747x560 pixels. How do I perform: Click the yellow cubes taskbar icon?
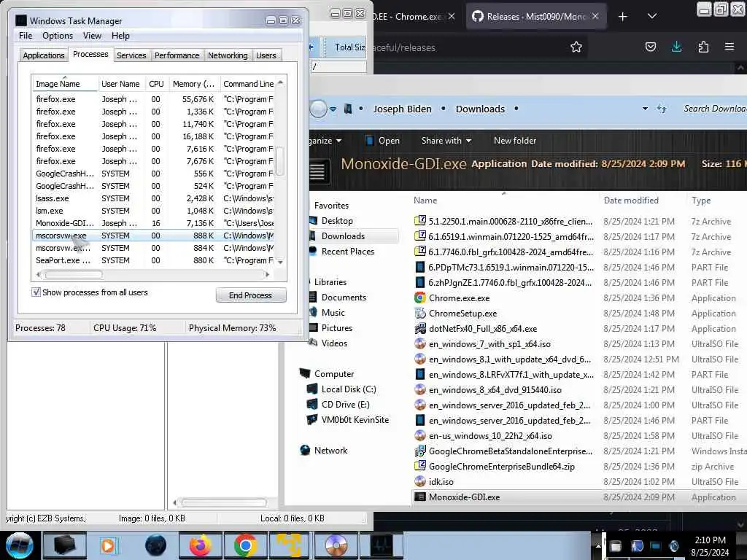point(290,545)
